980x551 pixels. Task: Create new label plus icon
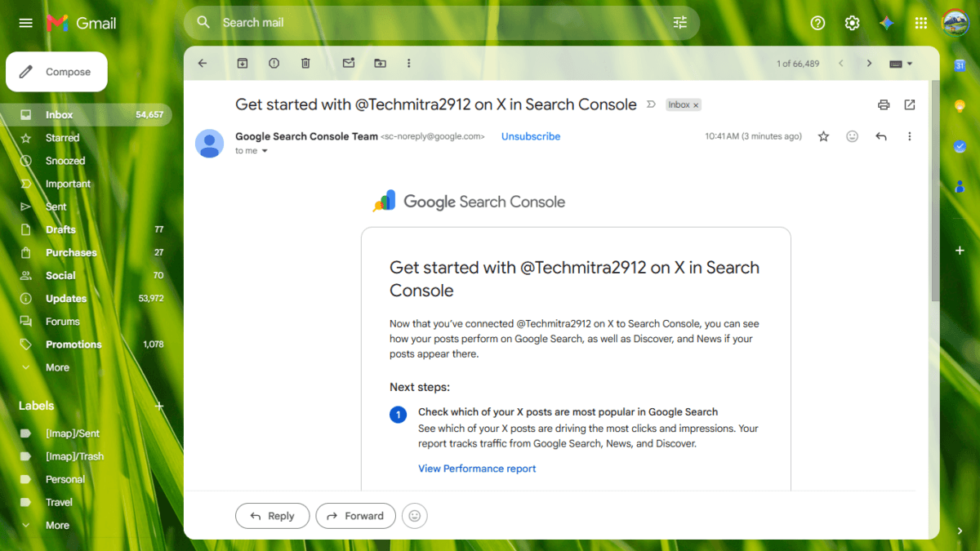click(159, 406)
